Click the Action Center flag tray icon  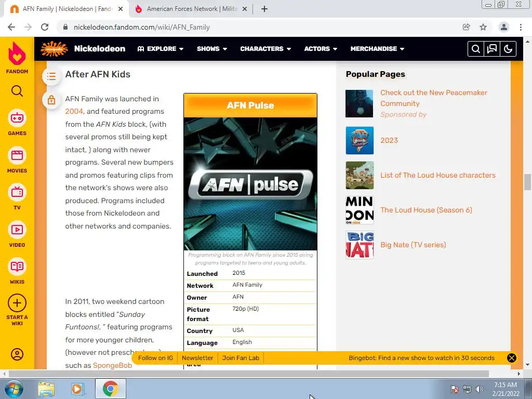point(455,389)
